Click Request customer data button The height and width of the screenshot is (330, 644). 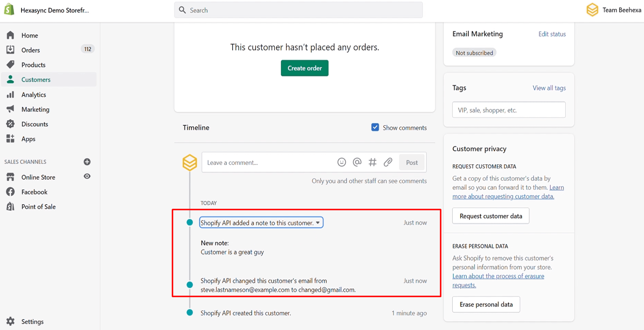tap(491, 216)
